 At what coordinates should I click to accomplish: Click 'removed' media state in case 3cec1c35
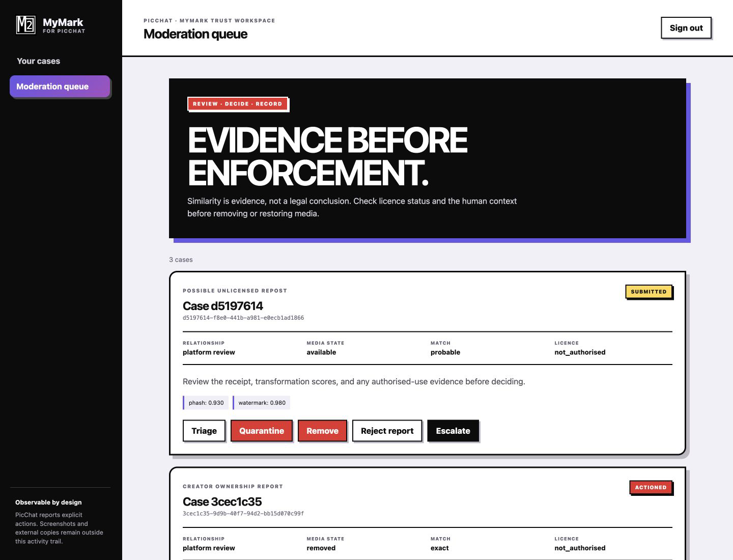[321, 548]
